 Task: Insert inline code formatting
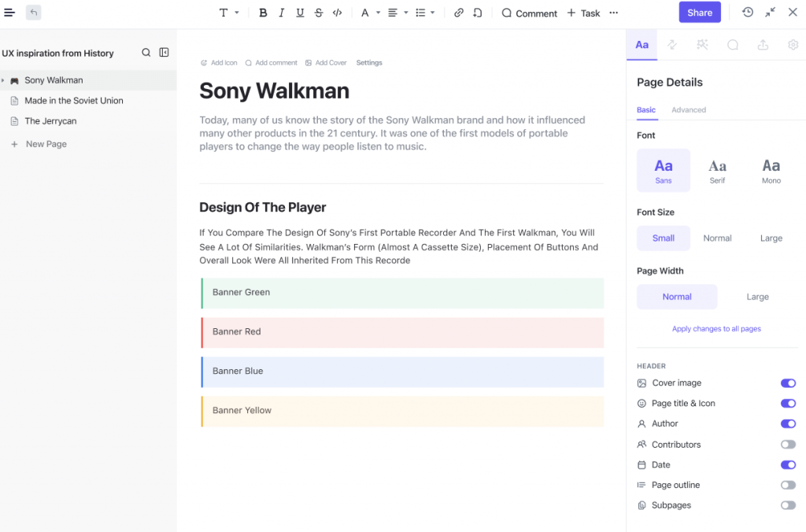pos(337,13)
